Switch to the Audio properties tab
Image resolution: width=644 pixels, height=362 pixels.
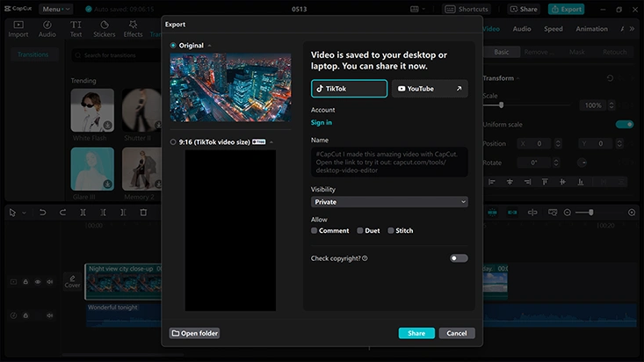[x=521, y=29]
